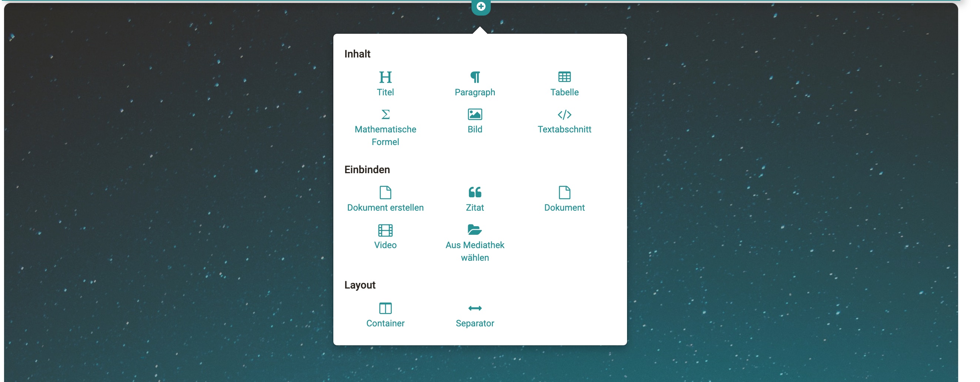Pick the 'Separator' text label under Layout

[x=474, y=323]
